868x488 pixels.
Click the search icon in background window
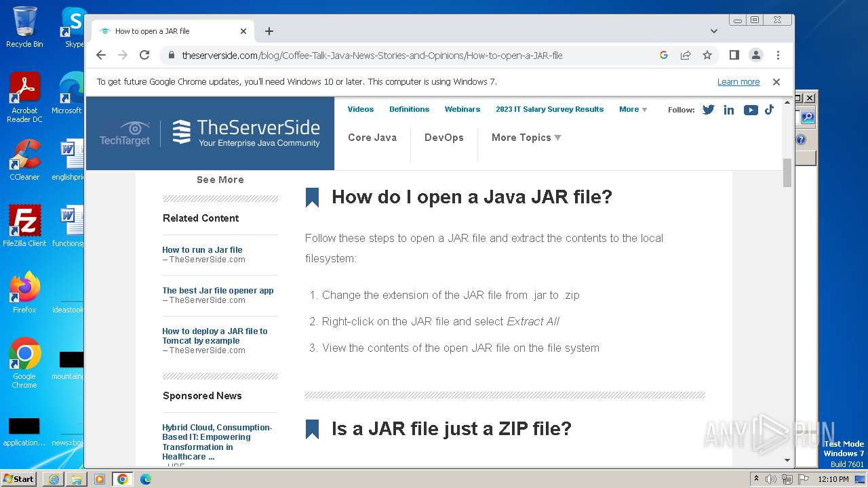click(808, 117)
